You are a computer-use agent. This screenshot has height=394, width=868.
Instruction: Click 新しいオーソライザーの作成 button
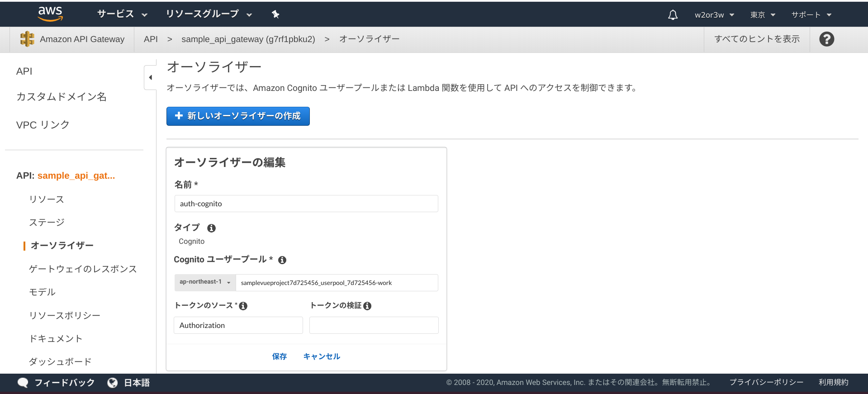[238, 116]
